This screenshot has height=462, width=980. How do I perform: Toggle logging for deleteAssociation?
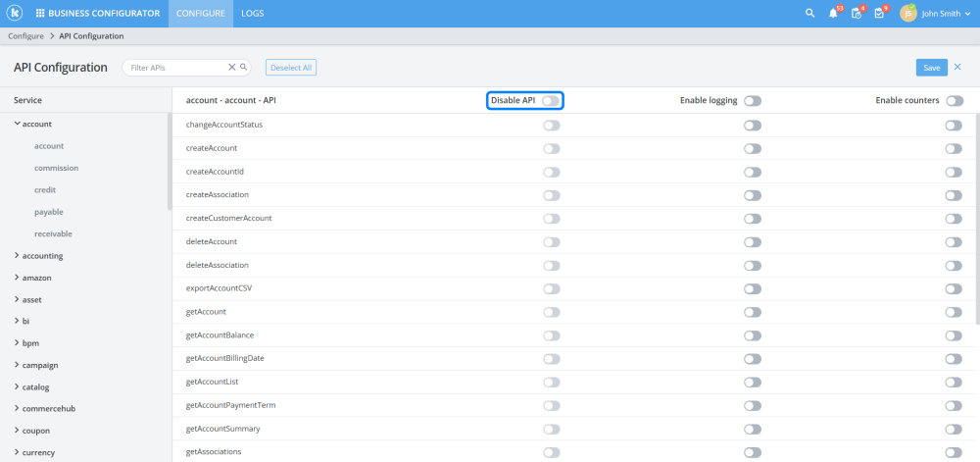pos(753,266)
